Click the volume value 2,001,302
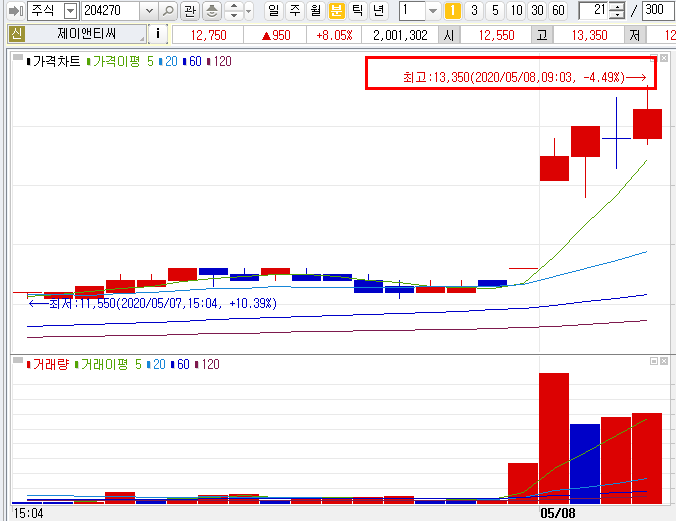Viewport: 676px width, 521px height. (x=400, y=35)
